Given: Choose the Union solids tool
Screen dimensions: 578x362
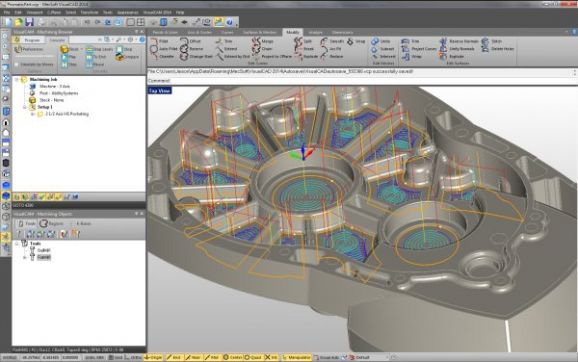Looking at the screenshot, I should (x=381, y=41).
